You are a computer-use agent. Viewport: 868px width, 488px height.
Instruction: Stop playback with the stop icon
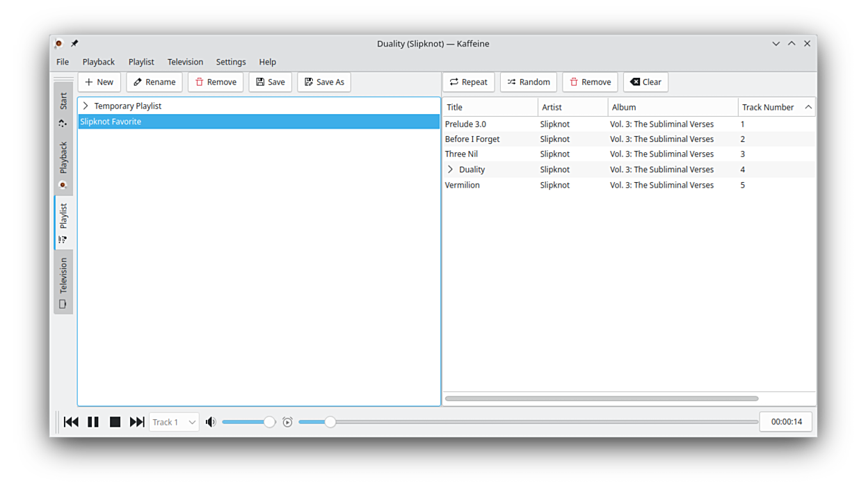115,422
